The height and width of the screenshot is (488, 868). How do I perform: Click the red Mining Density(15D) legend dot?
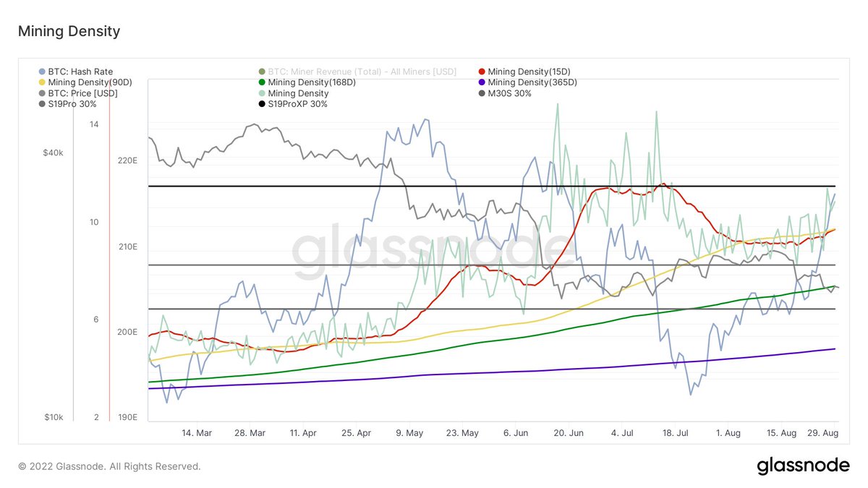click(482, 72)
